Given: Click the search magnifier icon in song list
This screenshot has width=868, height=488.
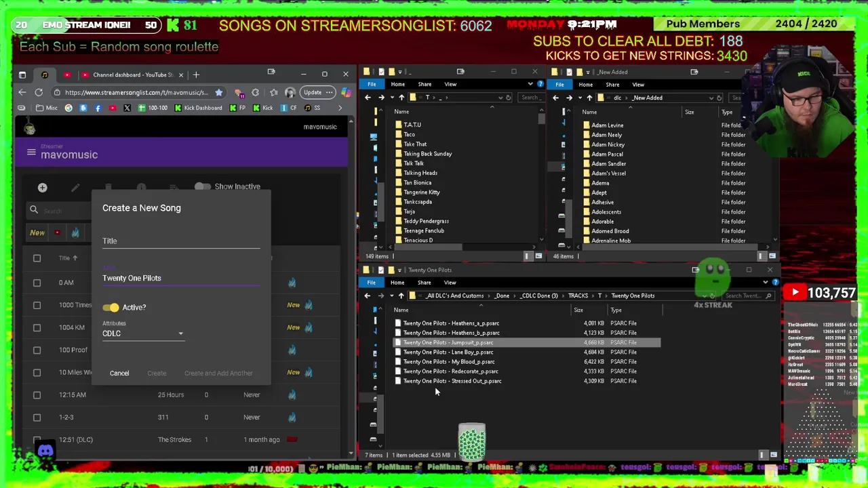Looking at the screenshot, I should click(x=34, y=210).
